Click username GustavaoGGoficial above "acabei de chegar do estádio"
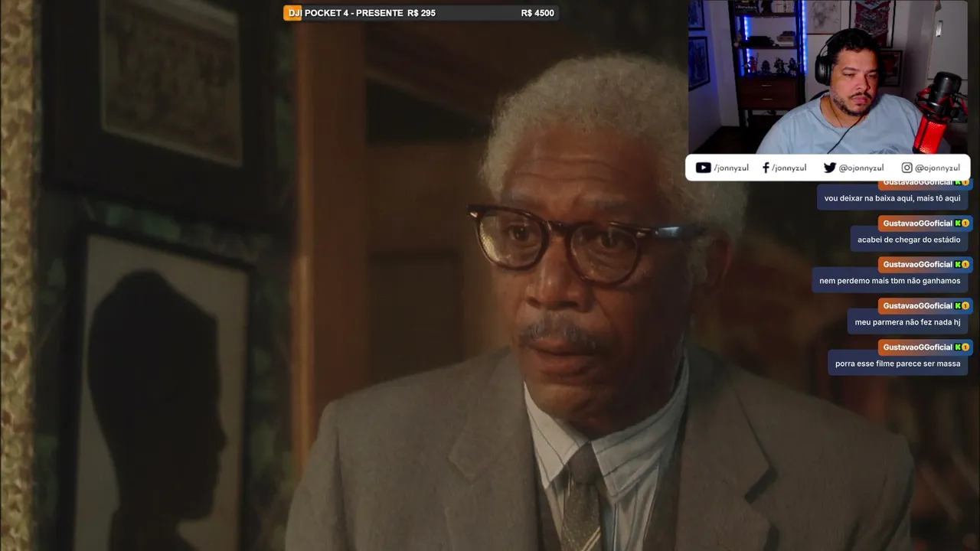Viewport: 980px width, 551px height. point(917,223)
